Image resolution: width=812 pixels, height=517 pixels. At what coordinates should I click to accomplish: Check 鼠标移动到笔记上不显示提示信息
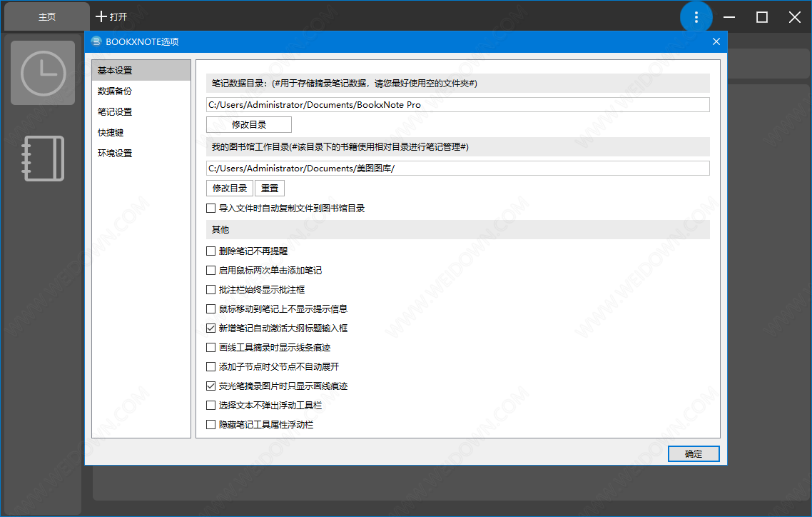pos(210,308)
